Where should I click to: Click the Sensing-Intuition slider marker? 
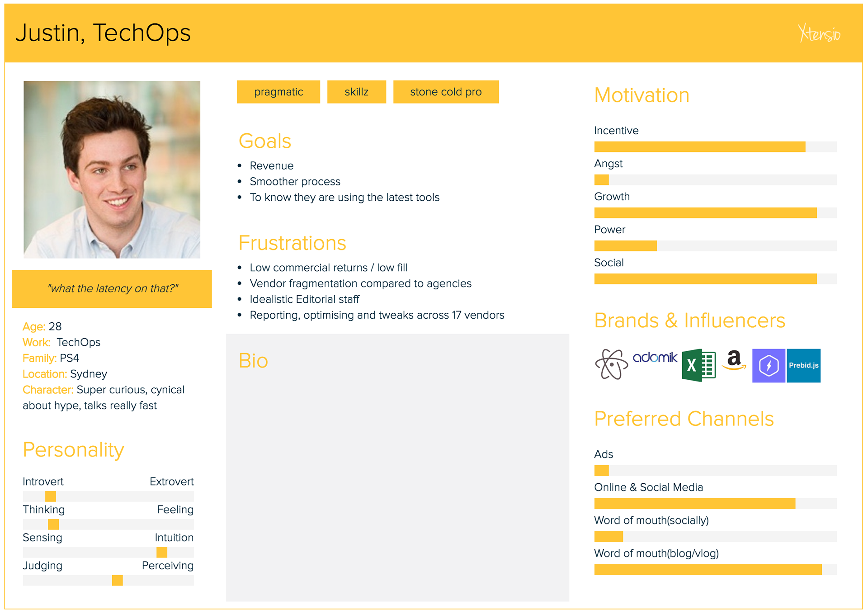click(162, 552)
